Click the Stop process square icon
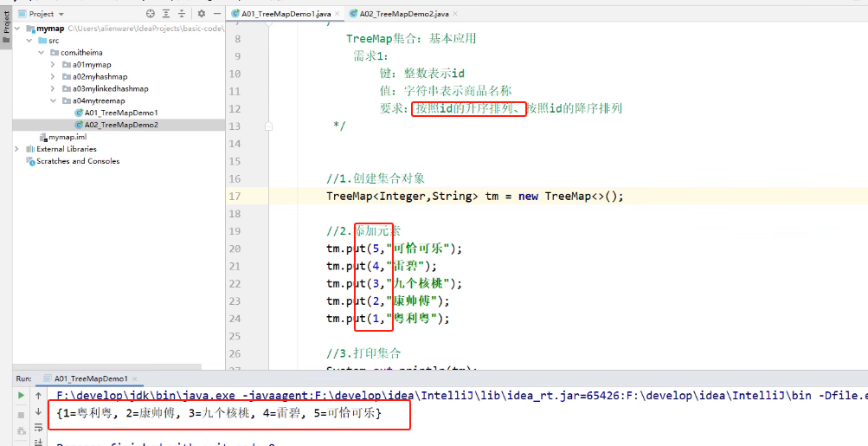Viewport: 868px width, 446px height. click(x=21, y=415)
